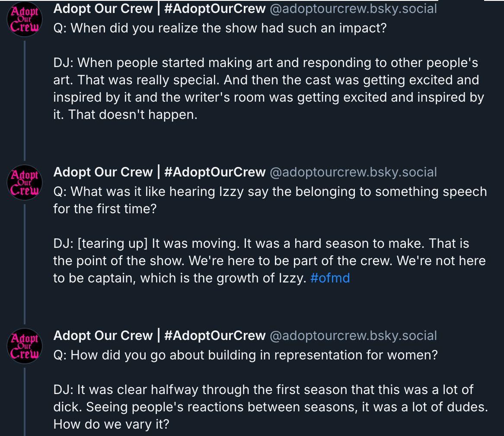Click the #AdoptOurCrew part of the second post's name

(x=215, y=172)
